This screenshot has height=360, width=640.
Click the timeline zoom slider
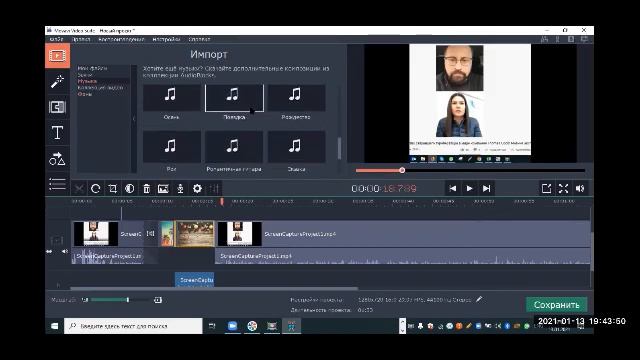coord(128,300)
